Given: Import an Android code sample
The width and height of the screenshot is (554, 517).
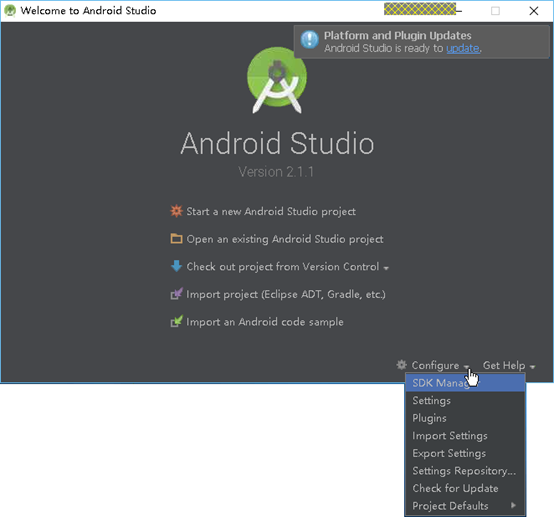Looking at the screenshot, I should point(265,322).
